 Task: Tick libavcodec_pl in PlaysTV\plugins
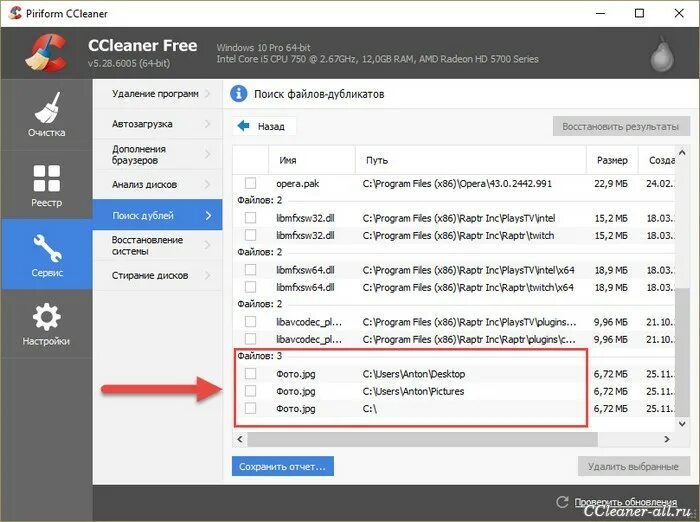pos(250,322)
